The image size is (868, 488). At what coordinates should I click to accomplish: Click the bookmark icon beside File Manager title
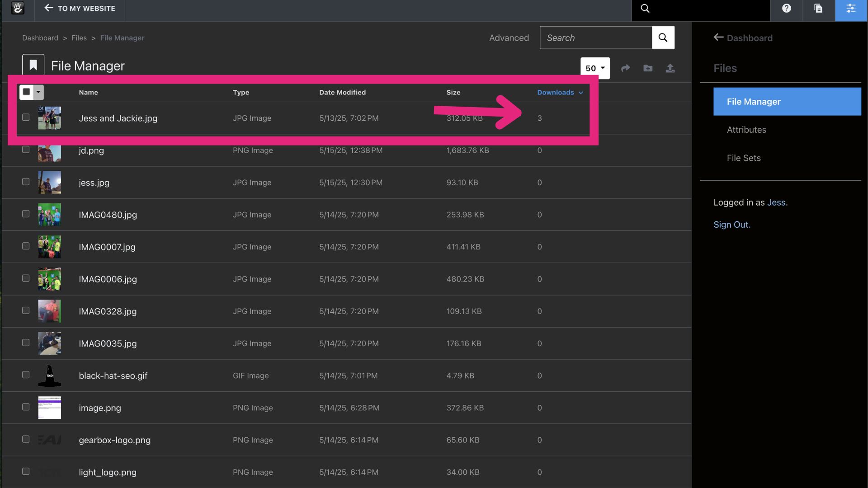33,66
